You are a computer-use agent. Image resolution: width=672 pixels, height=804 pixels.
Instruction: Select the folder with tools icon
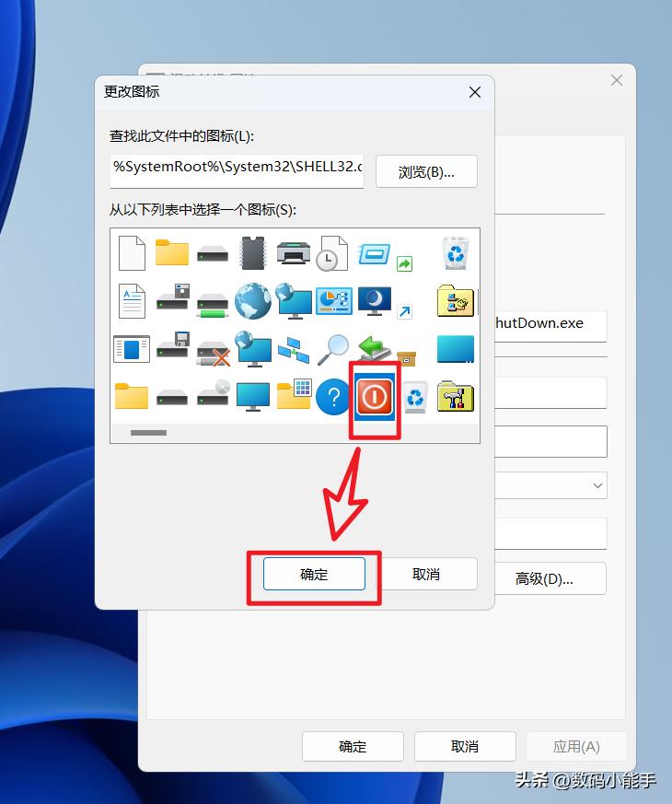pyautogui.click(x=455, y=396)
